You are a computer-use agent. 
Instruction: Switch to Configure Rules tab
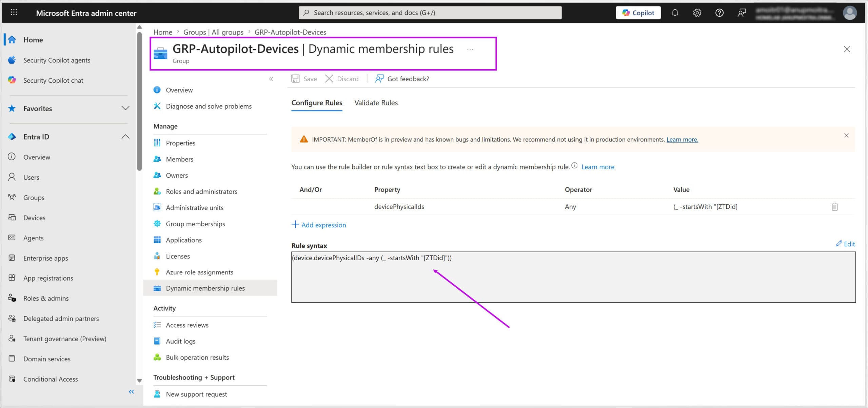click(317, 103)
